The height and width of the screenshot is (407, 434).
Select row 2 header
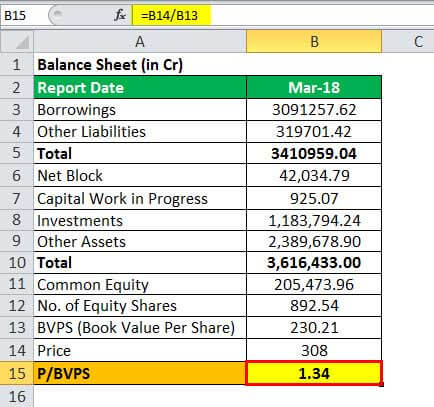pos(17,88)
